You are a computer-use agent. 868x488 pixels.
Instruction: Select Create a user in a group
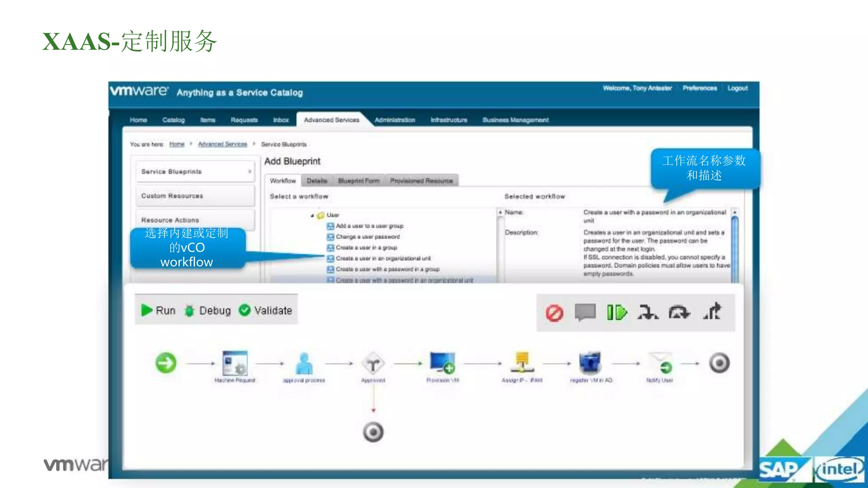click(x=366, y=248)
